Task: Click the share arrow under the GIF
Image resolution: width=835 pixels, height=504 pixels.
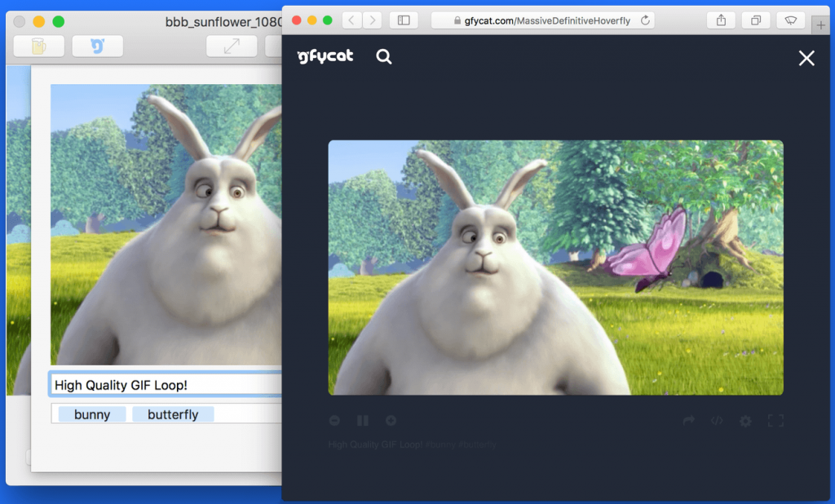Action: click(x=689, y=421)
